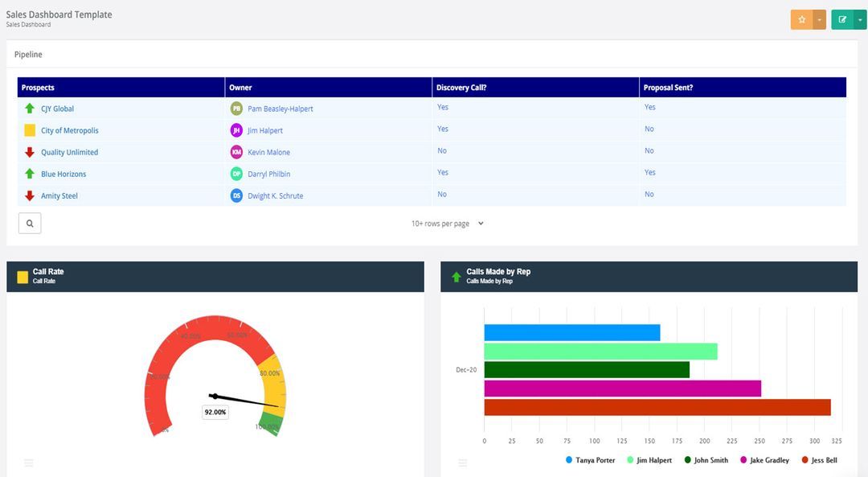868x477 pixels.
Task: Click the yellow square icon on Call Rate panel
Action: [x=21, y=276]
